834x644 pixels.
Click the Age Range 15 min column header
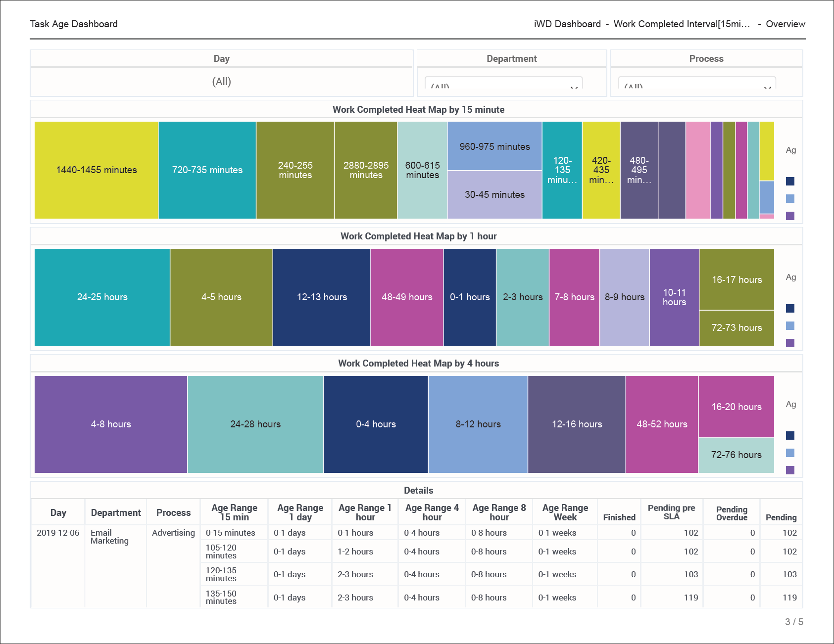tap(234, 512)
